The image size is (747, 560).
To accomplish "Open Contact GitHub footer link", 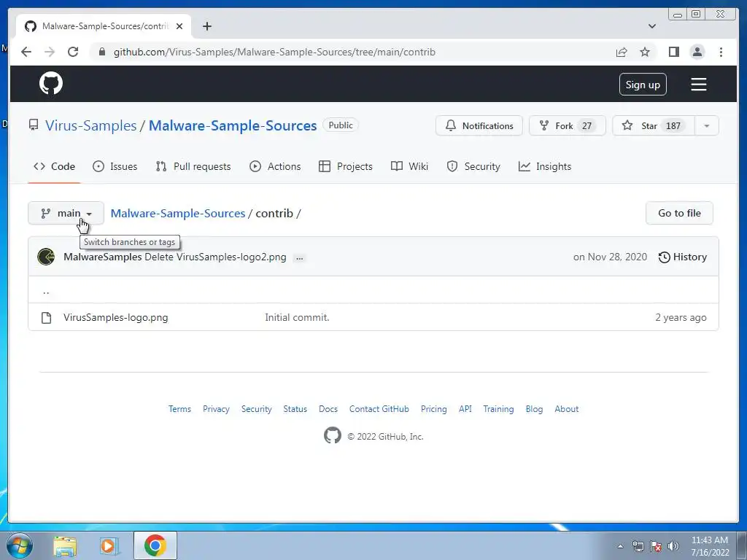I will [379, 409].
